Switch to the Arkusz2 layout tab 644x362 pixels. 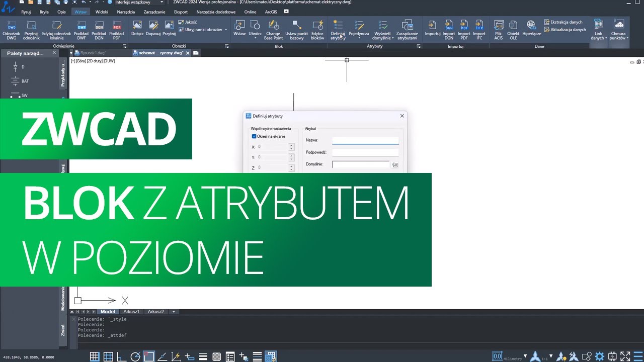click(x=156, y=312)
